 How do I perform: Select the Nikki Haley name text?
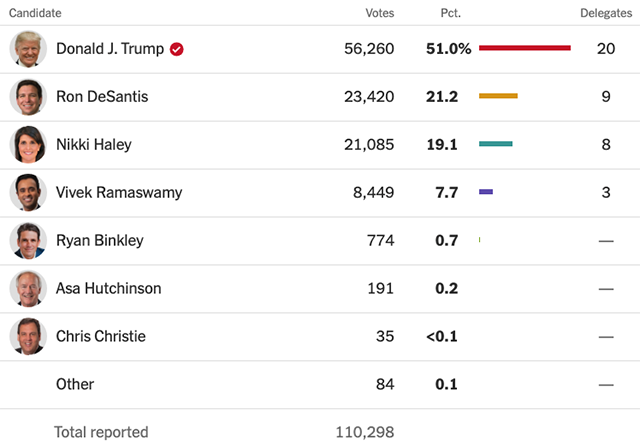tap(94, 145)
